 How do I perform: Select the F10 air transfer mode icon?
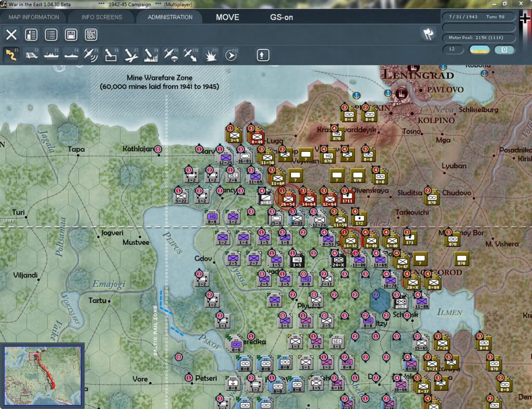point(191,55)
